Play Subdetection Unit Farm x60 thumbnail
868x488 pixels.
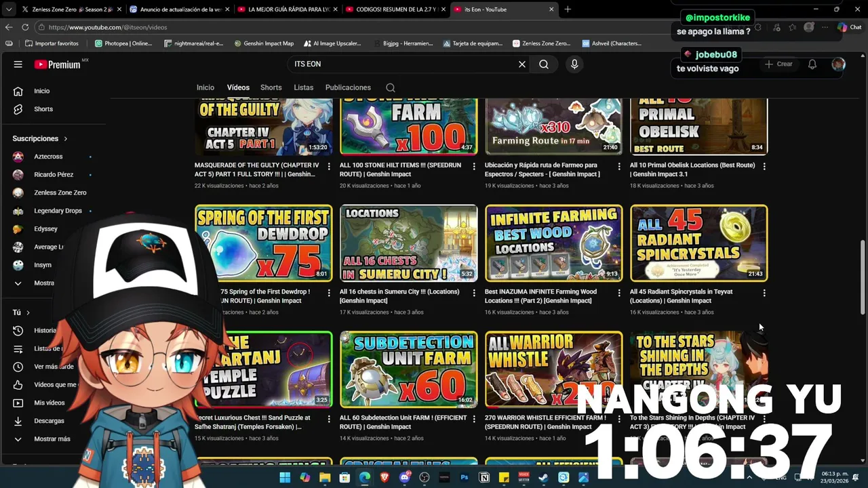click(409, 369)
